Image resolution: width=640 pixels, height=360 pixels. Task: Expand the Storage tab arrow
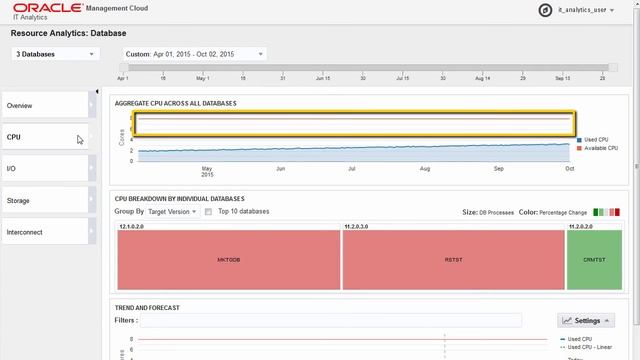click(92, 200)
